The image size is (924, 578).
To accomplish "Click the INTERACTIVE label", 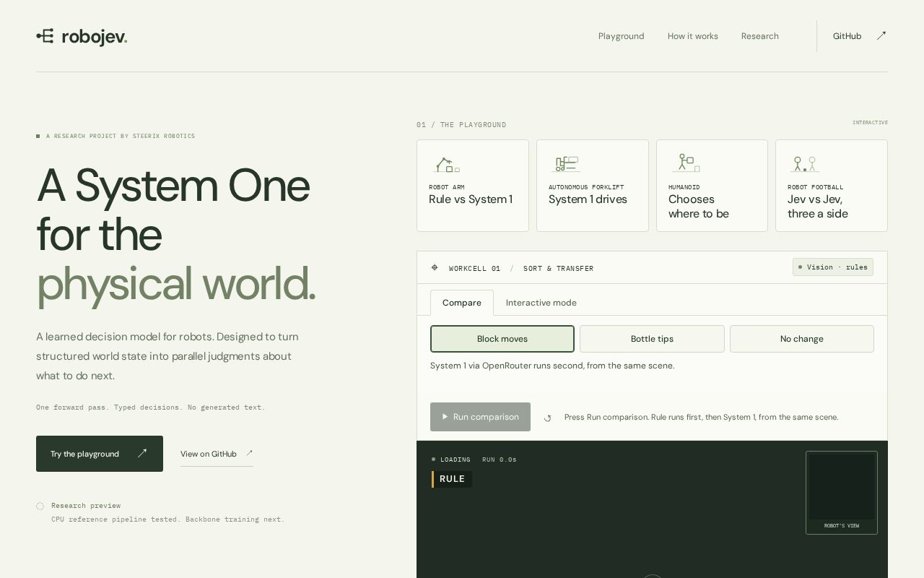I will tap(870, 123).
